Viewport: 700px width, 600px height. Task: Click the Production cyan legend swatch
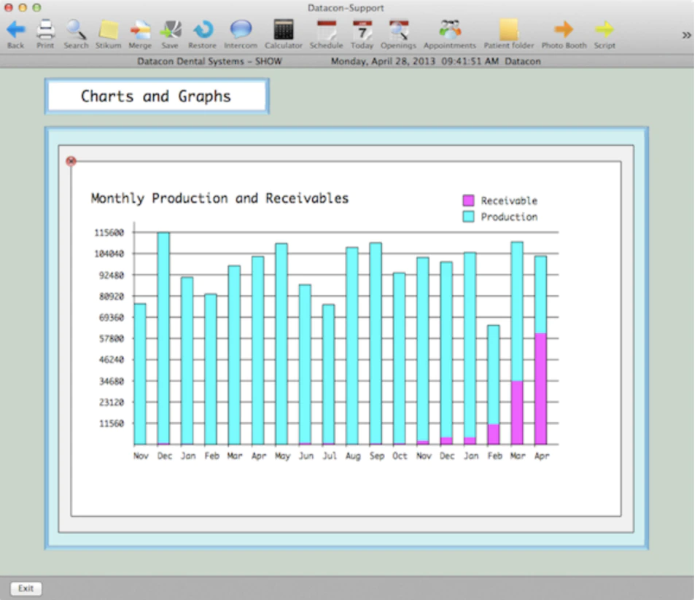(x=468, y=217)
